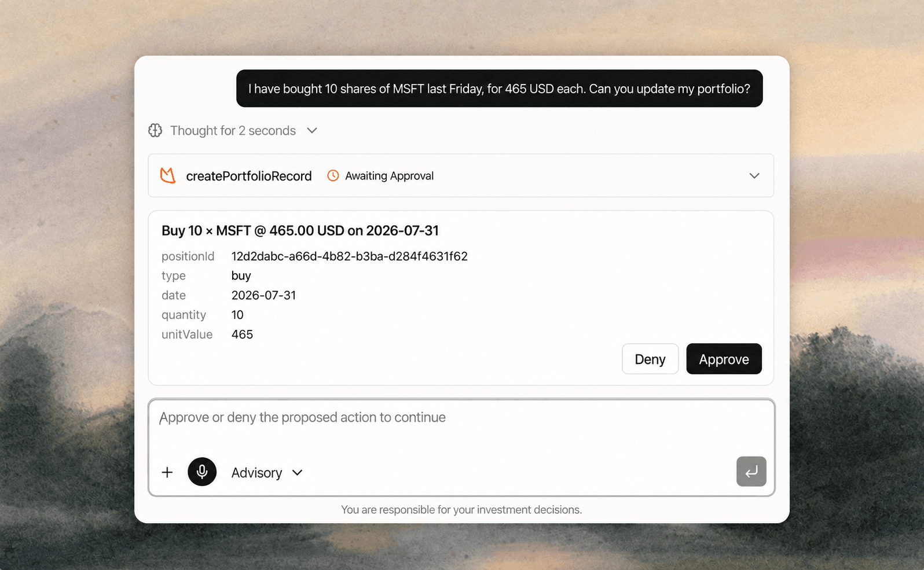Click the positionId field label
Image resolution: width=924 pixels, height=570 pixels.
click(x=188, y=256)
